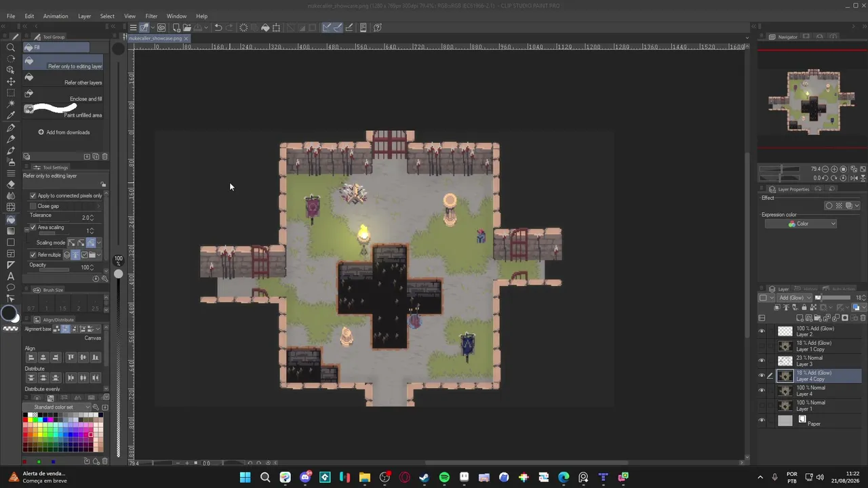
Task: Click the Clear (sunburst) command bar icon
Action: pos(243,28)
